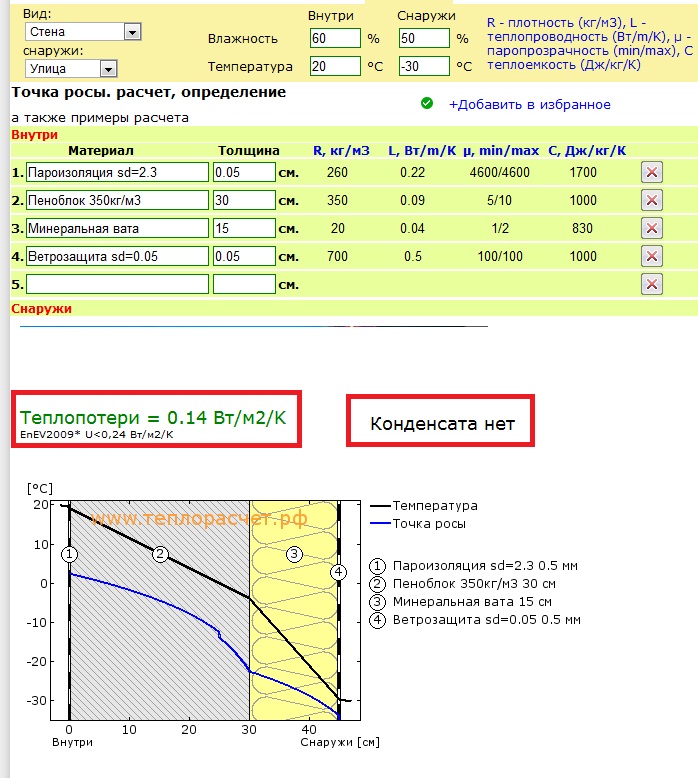This screenshot has width=698, height=778.
Task: Open the снаружи dropdown showing Улица
Action: (x=71, y=68)
